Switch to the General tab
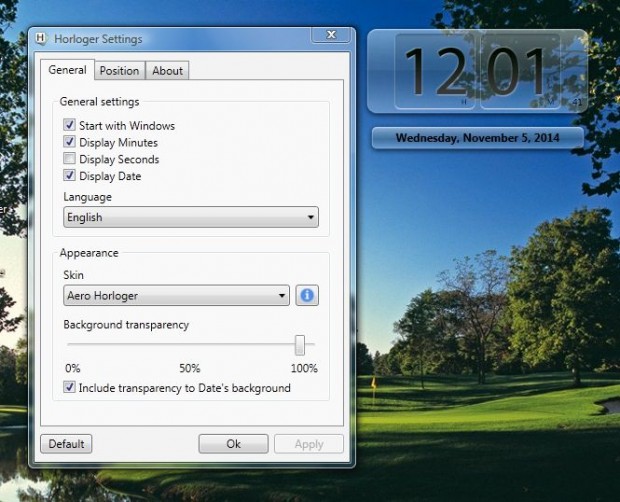This screenshot has width=620, height=502. (67, 70)
